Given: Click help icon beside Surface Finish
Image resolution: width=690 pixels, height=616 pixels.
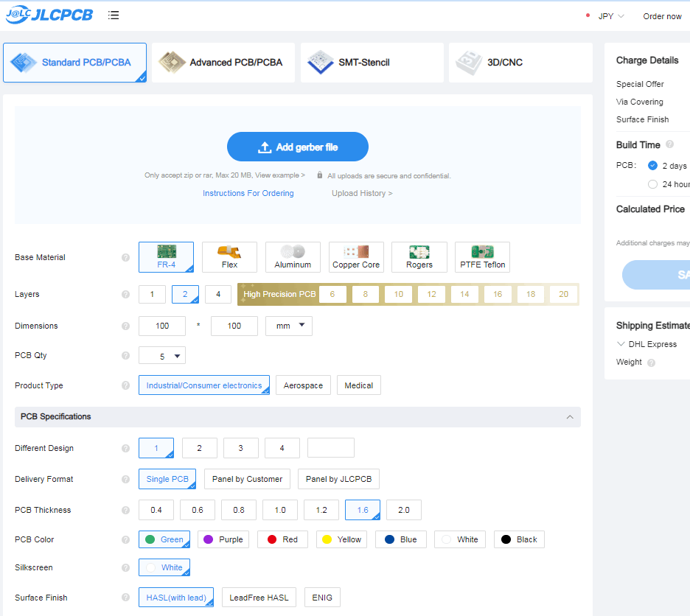Looking at the screenshot, I should (125, 598).
